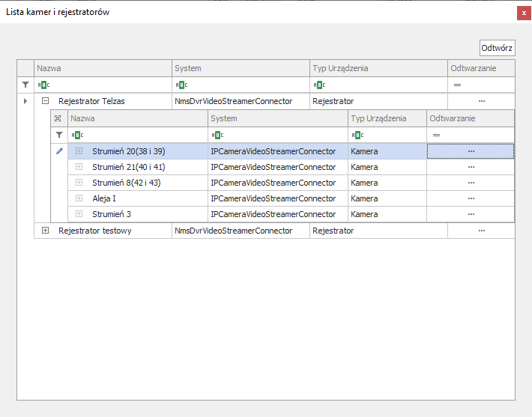Sort by nested Typ Urządzenia column header
The height and width of the screenshot is (417, 532).
point(387,118)
